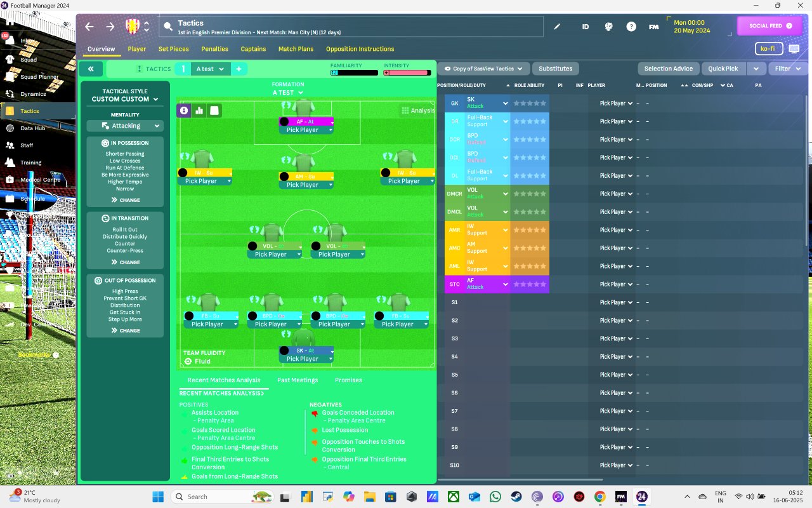The image size is (812, 508).
Task: Click the Quick Pick button
Action: pos(723,69)
